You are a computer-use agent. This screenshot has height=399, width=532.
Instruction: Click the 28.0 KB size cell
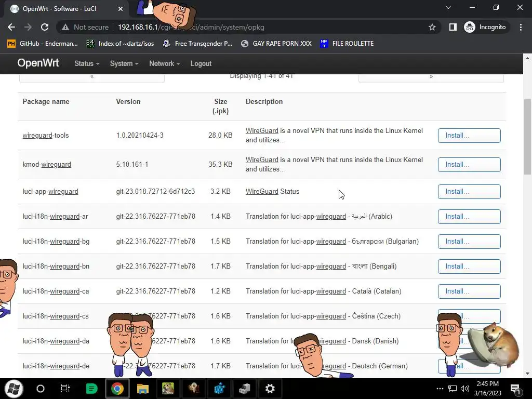click(x=220, y=136)
